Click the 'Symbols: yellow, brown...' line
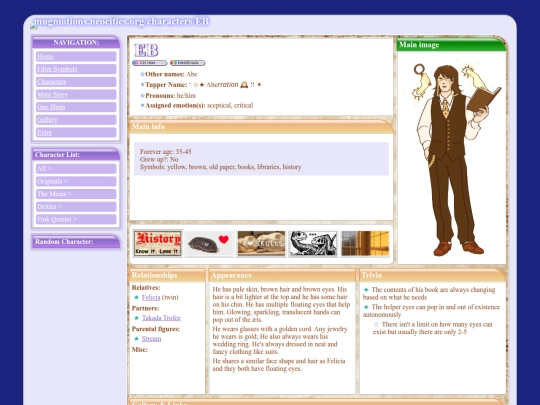 pos(221,167)
